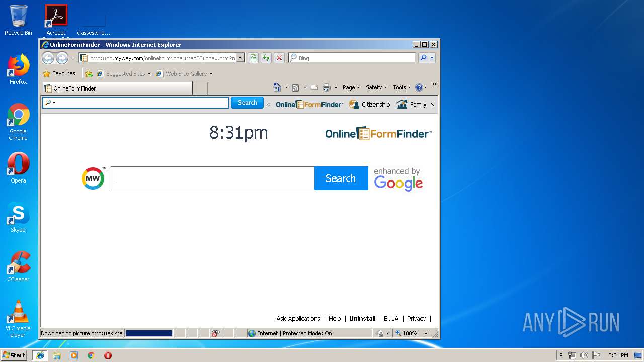Click Windows Explorer taskbar icon

(x=57, y=355)
